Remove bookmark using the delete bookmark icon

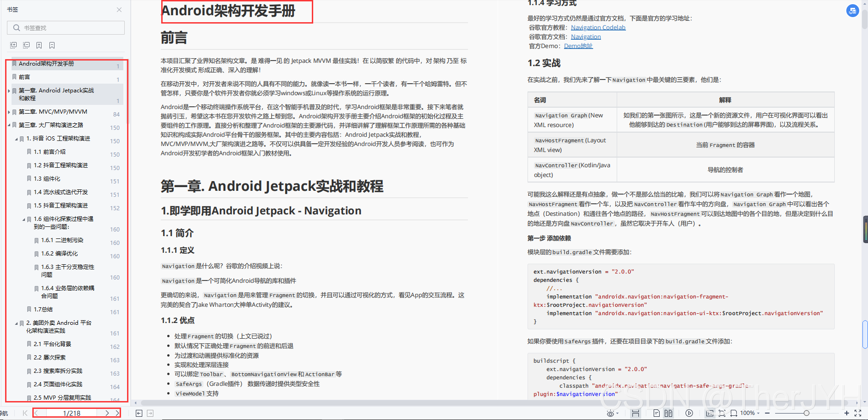[52, 45]
